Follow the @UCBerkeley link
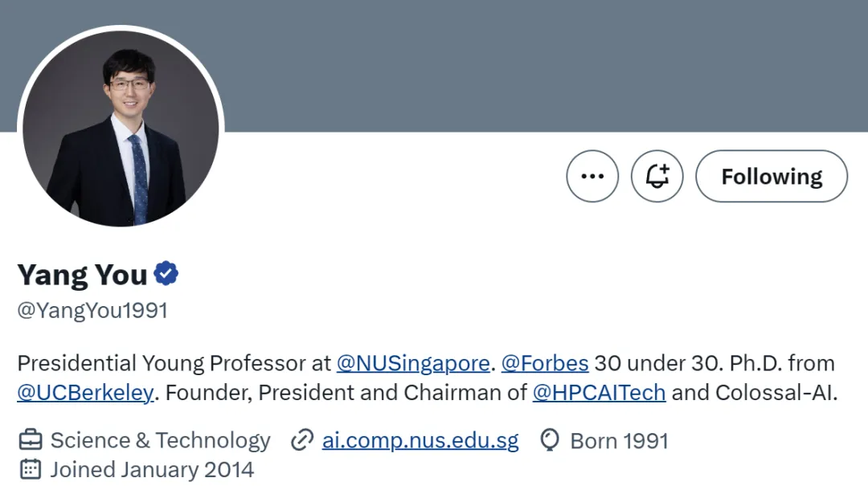This screenshot has height=486, width=868. [x=85, y=393]
